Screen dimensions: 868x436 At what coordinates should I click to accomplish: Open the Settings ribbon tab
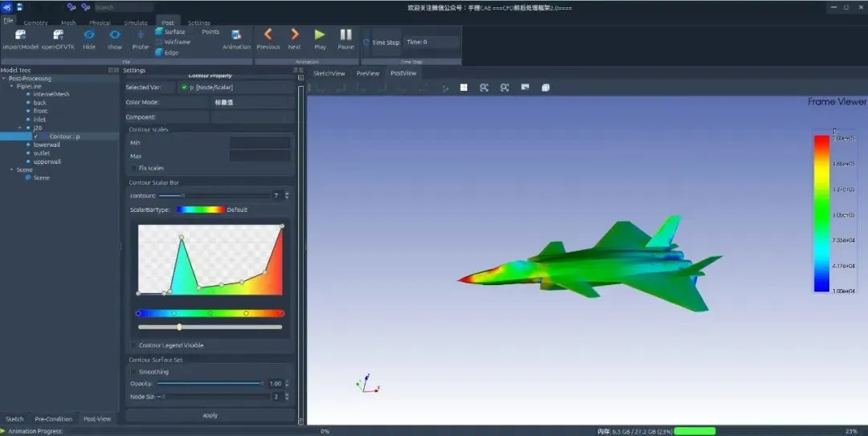[199, 22]
